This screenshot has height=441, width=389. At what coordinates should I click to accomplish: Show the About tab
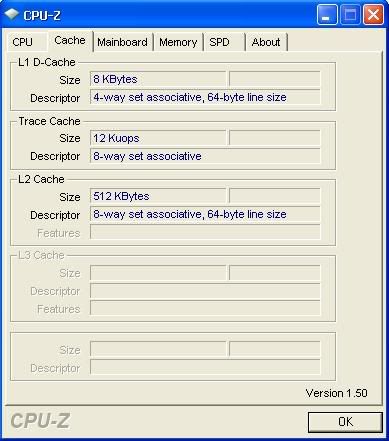[x=266, y=42]
